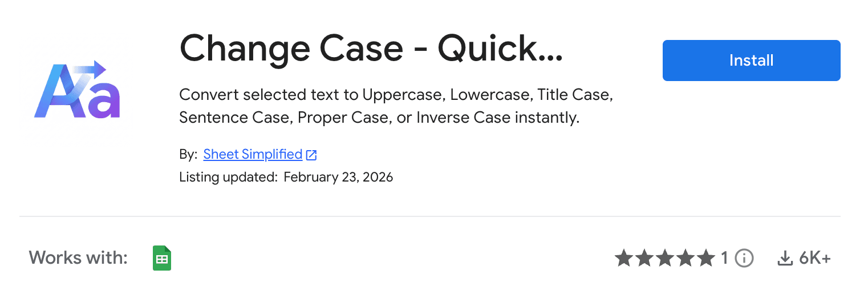The width and height of the screenshot is (868, 298).
Task: Click the "Works with:" label
Action: pos(78,258)
